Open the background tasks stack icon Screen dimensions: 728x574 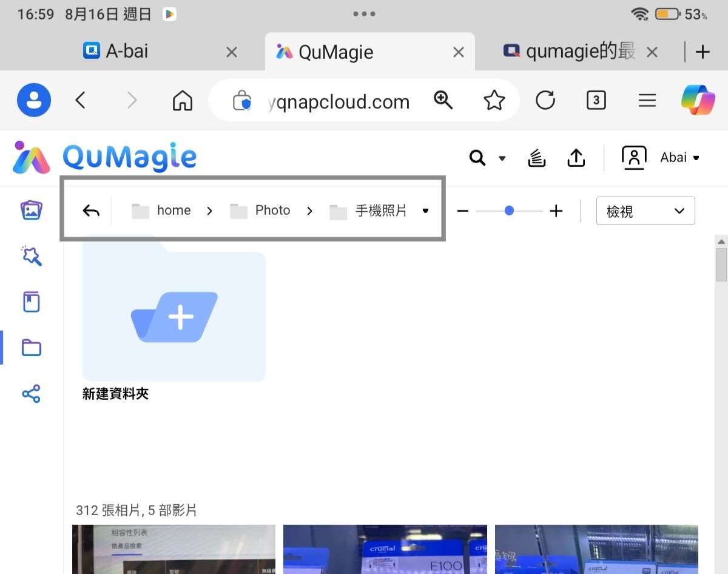click(x=537, y=158)
